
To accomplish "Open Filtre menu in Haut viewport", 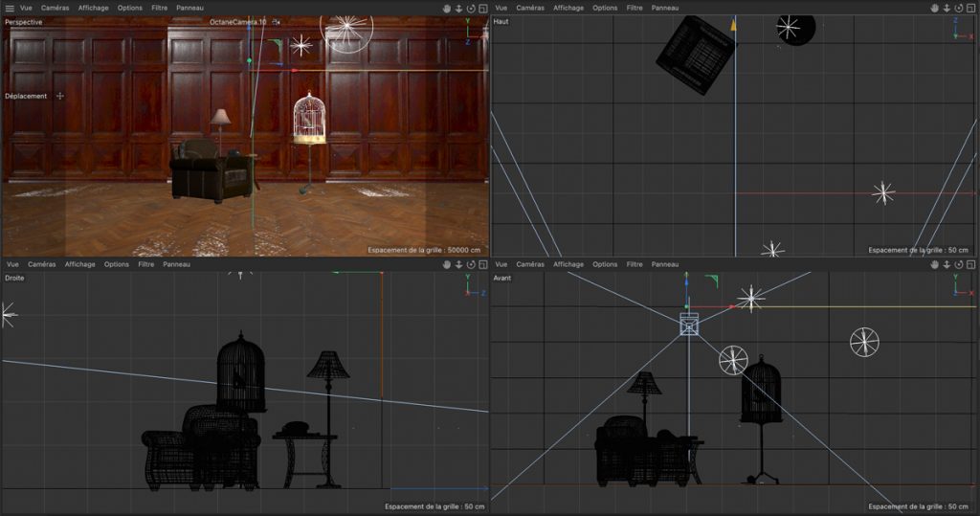I will [635, 8].
